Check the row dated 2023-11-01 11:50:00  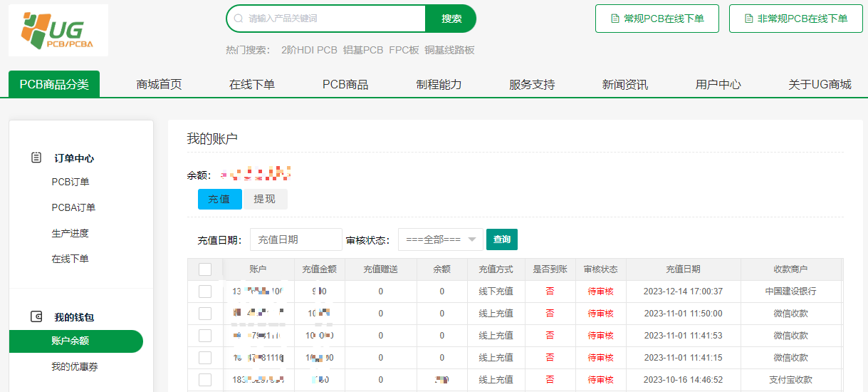205,314
